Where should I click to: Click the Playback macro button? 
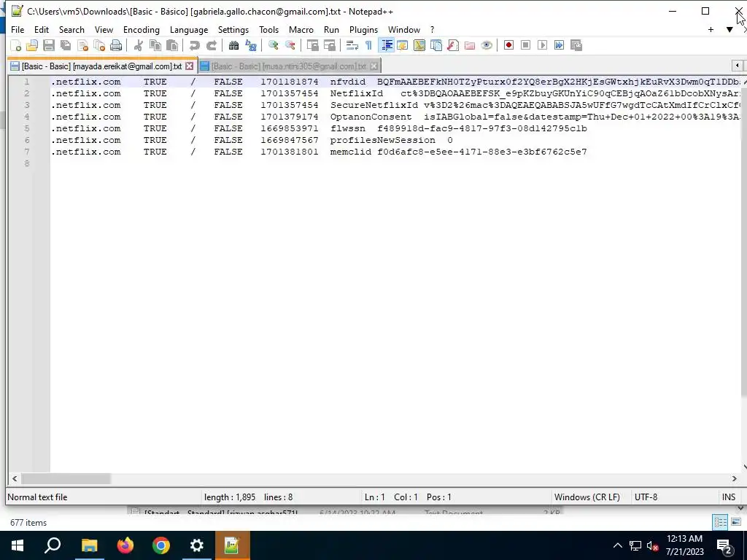pyautogui.click(x=542, y=45)
